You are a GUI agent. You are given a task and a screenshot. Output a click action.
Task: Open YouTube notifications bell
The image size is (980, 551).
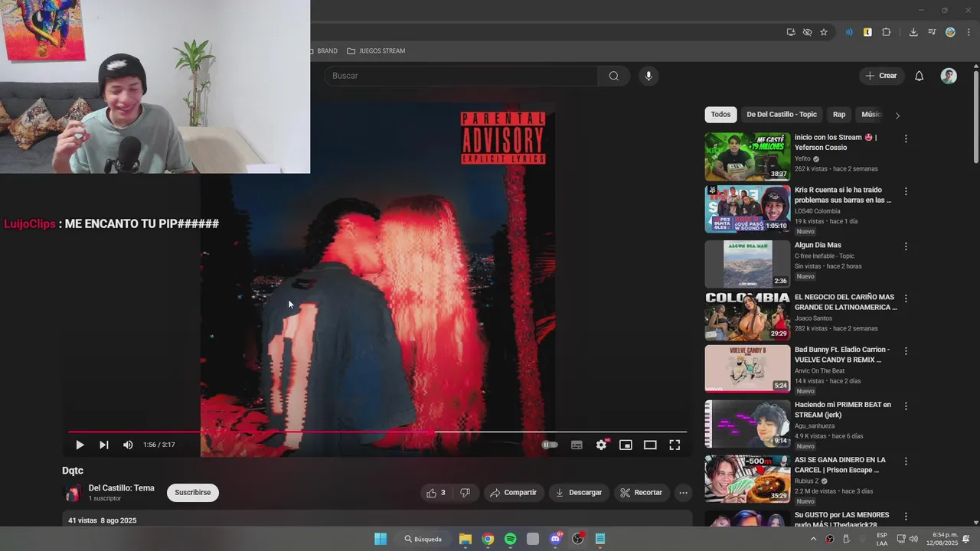[920, 76]
